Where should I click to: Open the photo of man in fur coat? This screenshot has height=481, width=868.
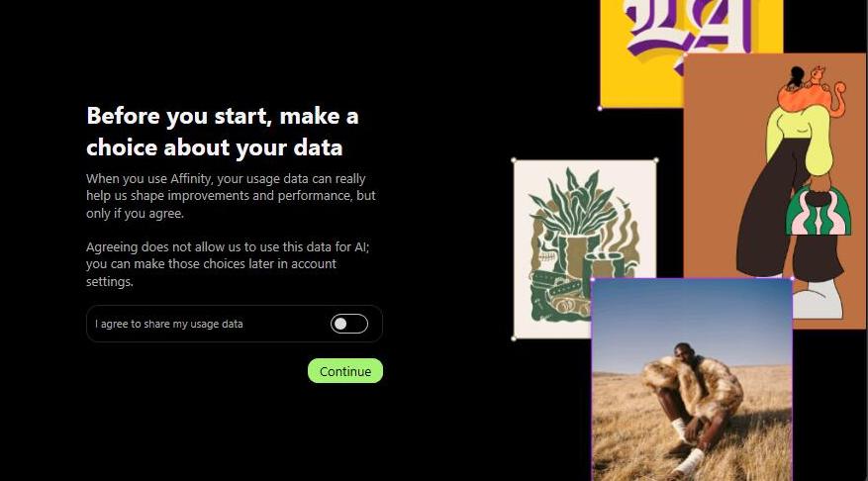[x=692, y=380]
